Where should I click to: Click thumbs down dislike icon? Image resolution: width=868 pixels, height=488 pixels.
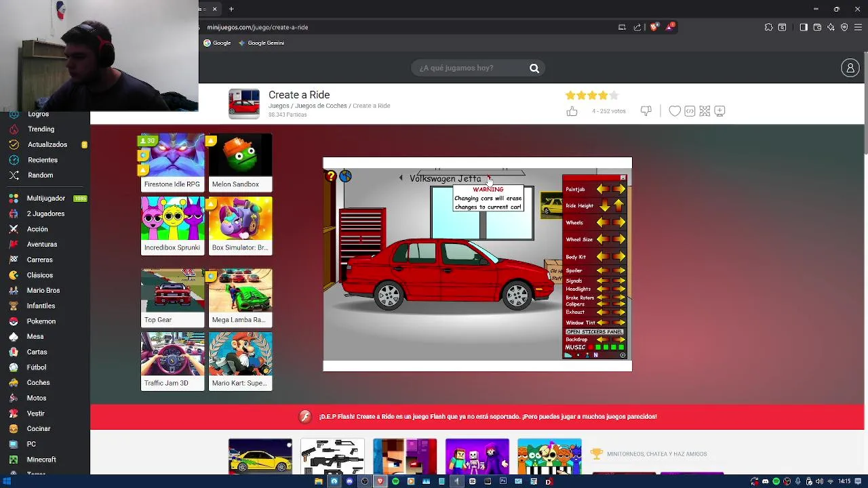(x=646, y=111)
